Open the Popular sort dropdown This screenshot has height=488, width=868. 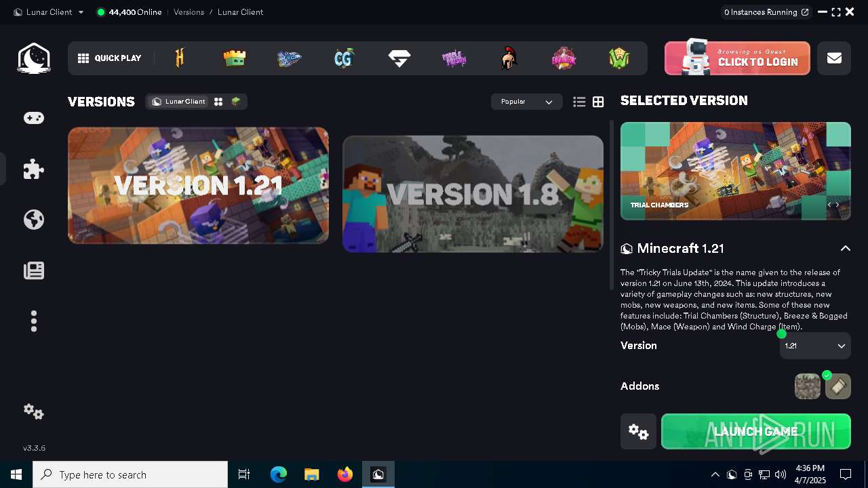[527, 102]
